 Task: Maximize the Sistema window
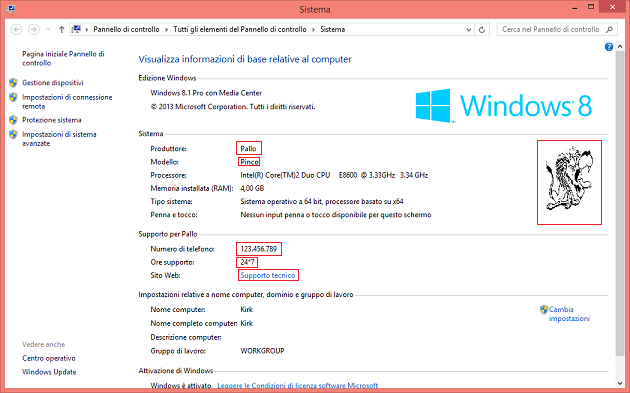pyautogui.click(x=591, y=7)
